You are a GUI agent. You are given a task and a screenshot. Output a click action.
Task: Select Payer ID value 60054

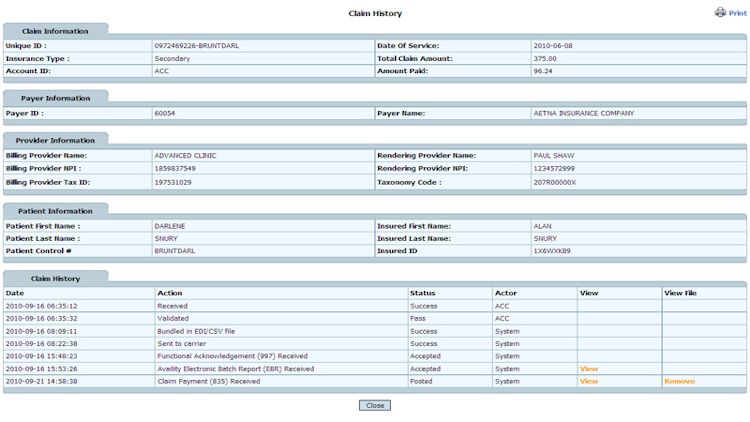coord(165,113)
